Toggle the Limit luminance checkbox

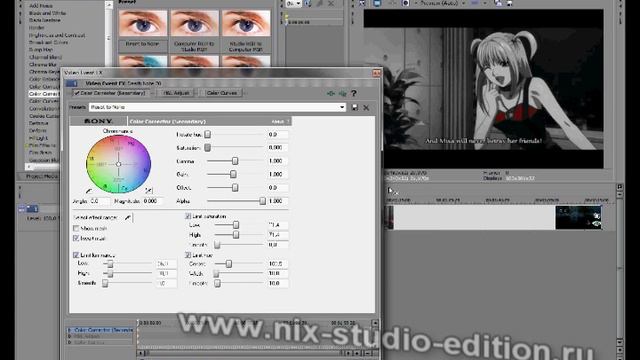76,255
